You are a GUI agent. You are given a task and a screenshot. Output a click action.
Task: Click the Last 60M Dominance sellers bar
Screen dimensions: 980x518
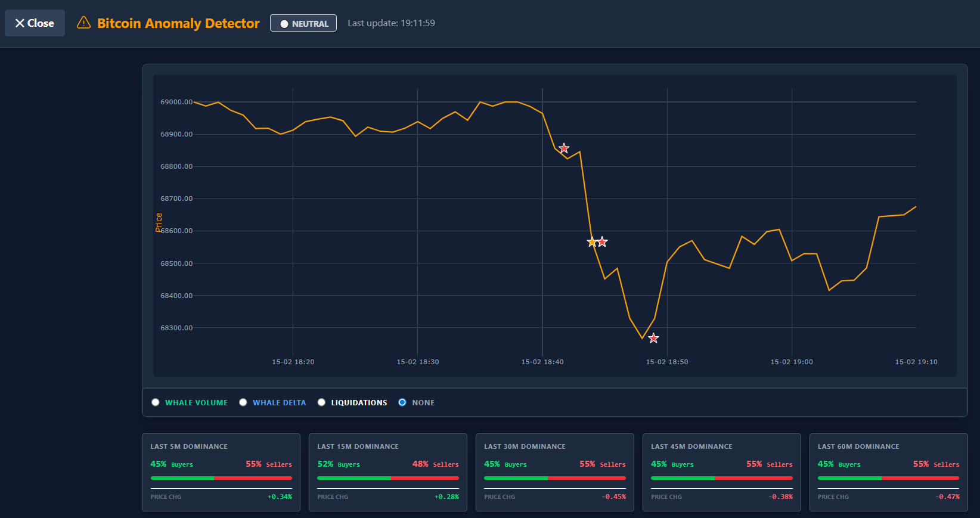920,478
